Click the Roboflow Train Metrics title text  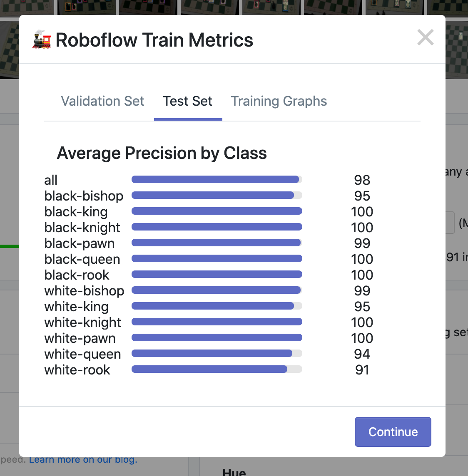point(154,40)
